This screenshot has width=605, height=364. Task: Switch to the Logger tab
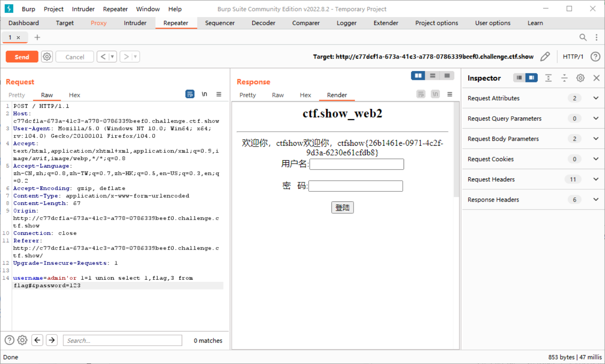point(346,23)
